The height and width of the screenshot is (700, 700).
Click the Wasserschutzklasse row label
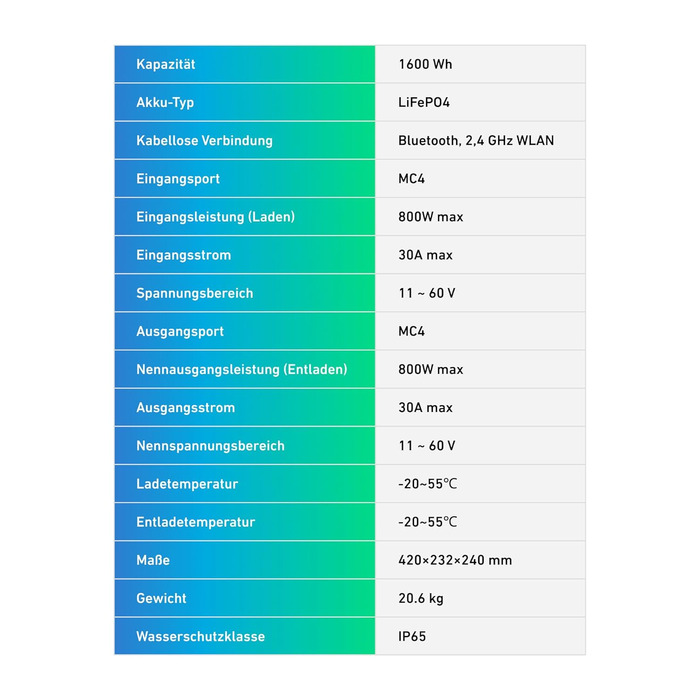(201, 636)
